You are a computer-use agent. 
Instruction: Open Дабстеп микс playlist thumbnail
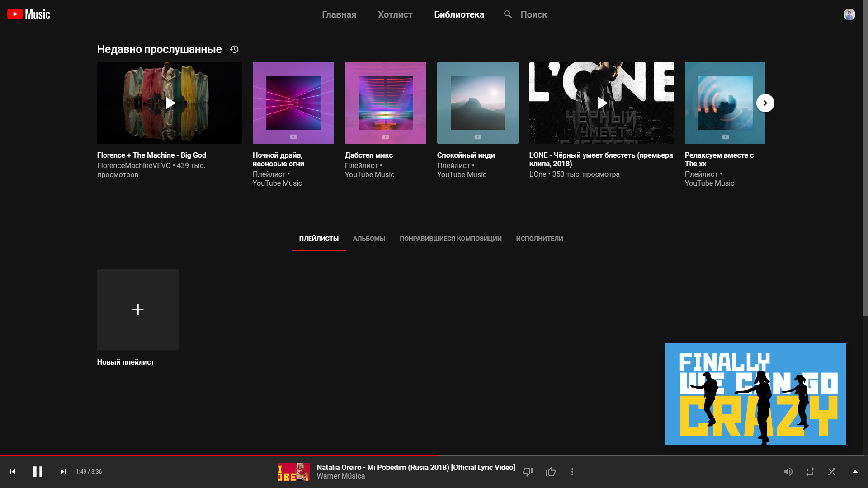pos(386,103)
